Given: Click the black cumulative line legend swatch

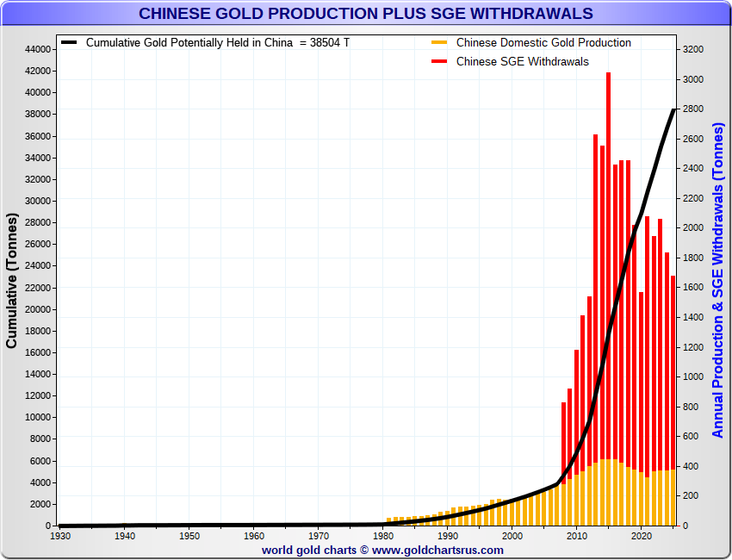Looking at the screenshot, I should [69, 42].
